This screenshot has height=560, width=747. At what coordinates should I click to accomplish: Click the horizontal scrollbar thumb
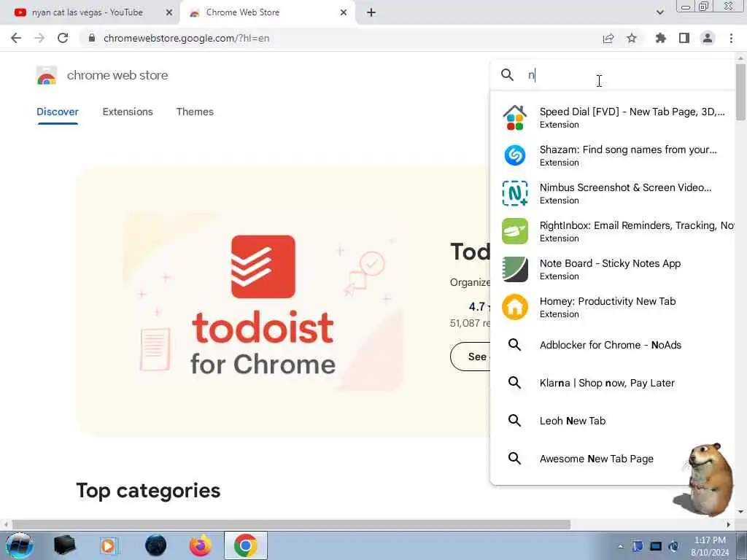click(x=292, y=525)
